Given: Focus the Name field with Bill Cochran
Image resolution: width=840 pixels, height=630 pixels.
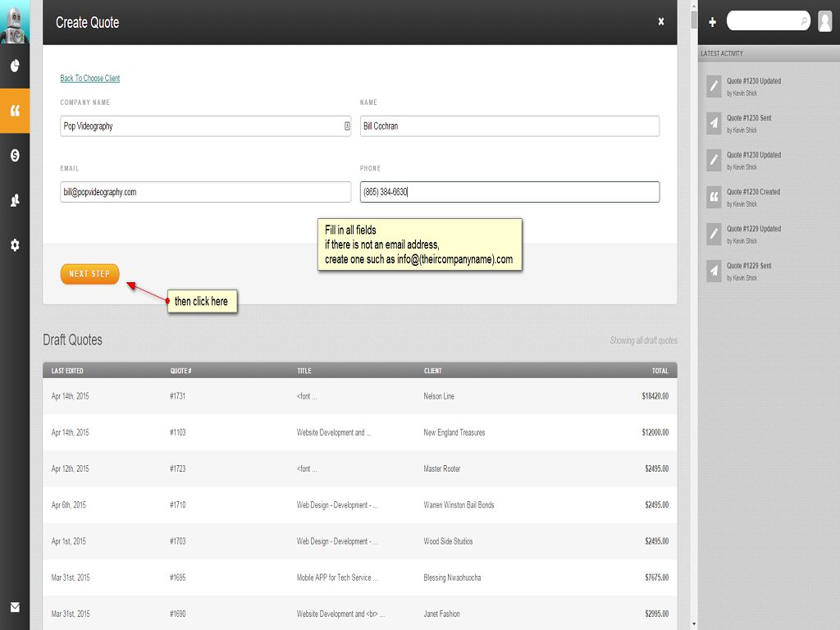Looking at the screenshot, I should [x=509, y=126].
